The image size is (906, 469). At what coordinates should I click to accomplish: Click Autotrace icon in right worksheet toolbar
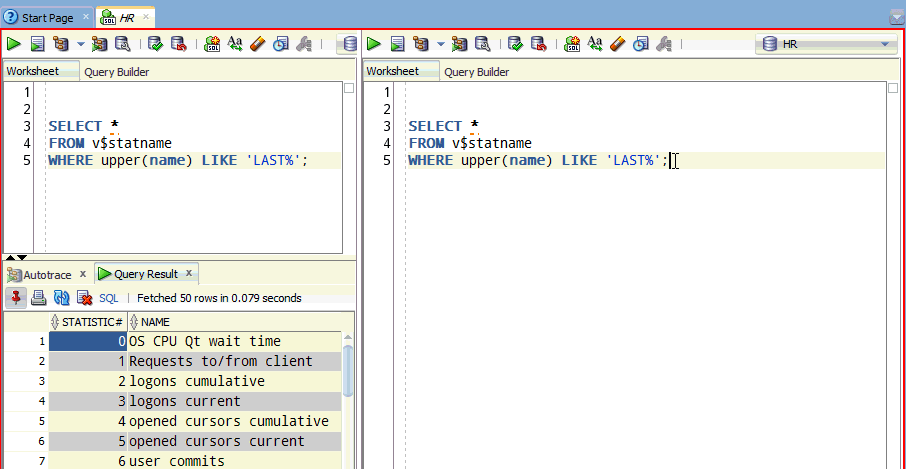[459, 43]
